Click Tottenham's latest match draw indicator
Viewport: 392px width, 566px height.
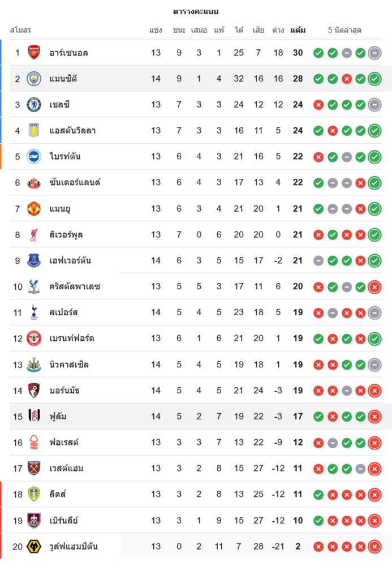[374, 312]
